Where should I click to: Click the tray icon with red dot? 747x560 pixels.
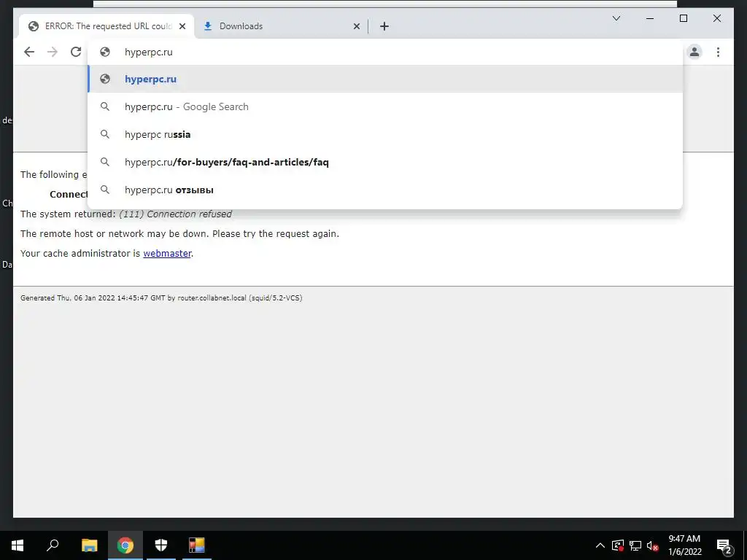click(x=617, y=545)
